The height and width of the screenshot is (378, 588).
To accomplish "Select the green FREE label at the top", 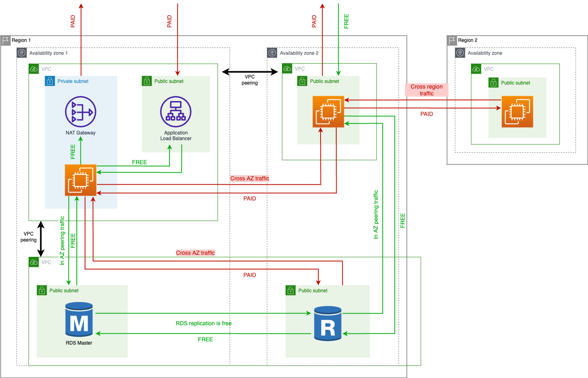I will 346,21.
